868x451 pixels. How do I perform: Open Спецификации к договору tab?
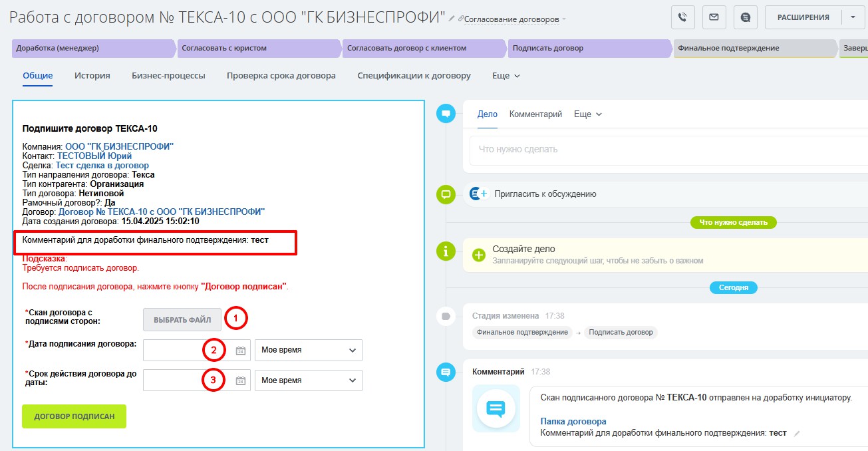414,76
